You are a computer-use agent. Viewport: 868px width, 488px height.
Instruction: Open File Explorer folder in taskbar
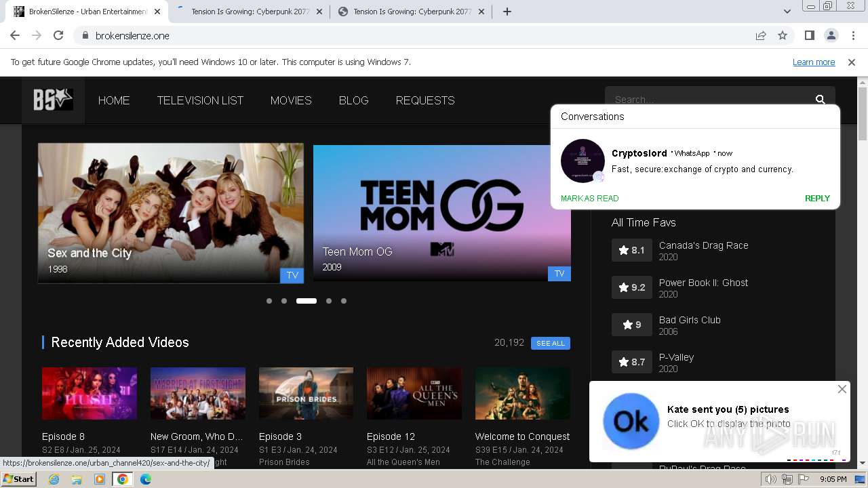[77, 479]
